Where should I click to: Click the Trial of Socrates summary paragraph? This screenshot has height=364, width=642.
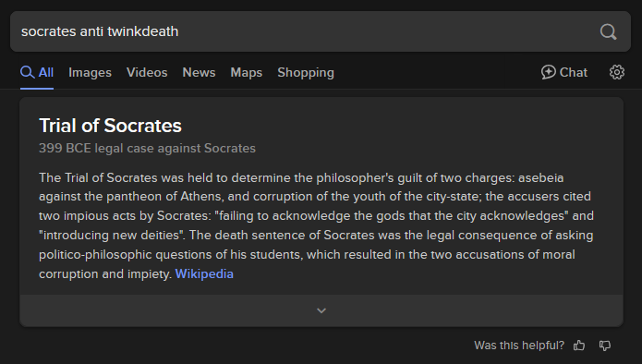(x=316, y=225)
